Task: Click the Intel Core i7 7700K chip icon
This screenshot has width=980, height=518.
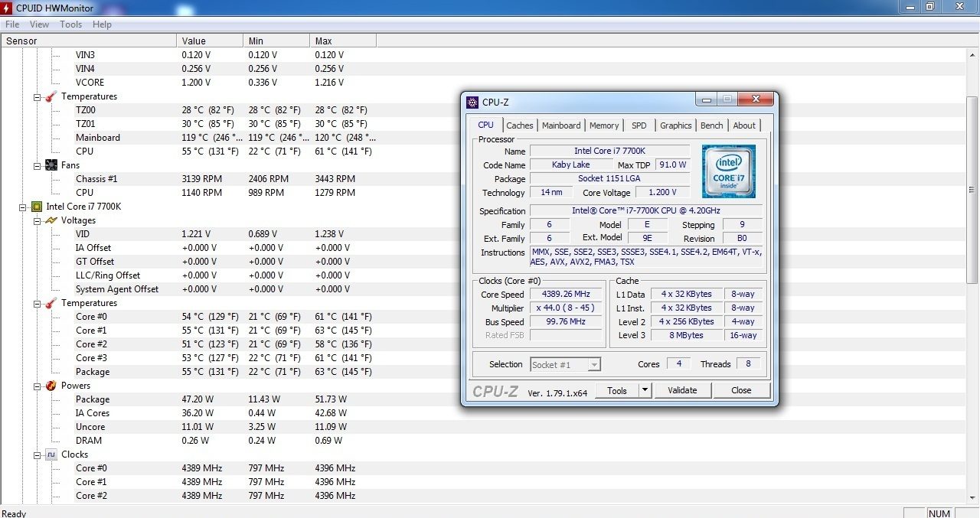Action: pos(36,207)
